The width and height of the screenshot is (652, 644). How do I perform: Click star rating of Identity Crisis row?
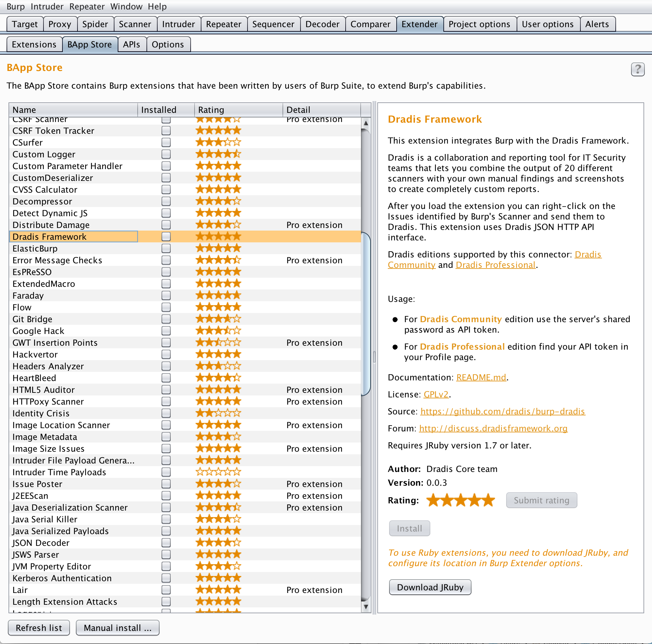[x=218, y=413]
